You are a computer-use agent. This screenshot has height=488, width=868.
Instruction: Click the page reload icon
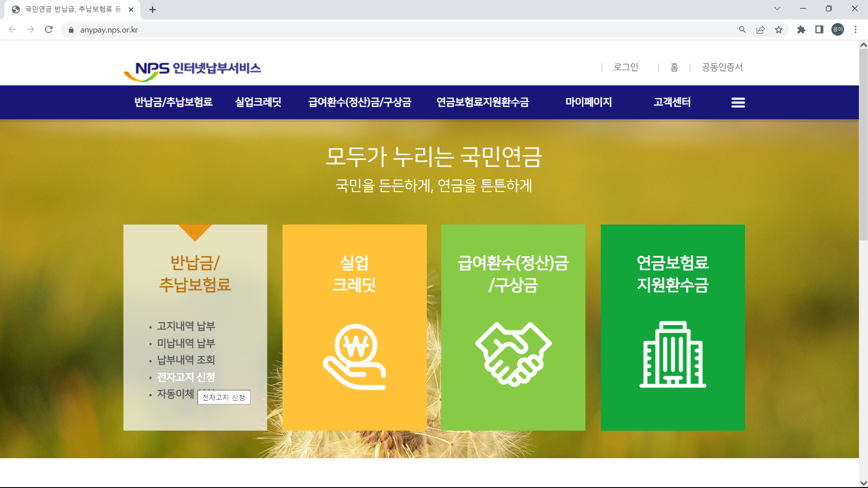tap(49, 29)
